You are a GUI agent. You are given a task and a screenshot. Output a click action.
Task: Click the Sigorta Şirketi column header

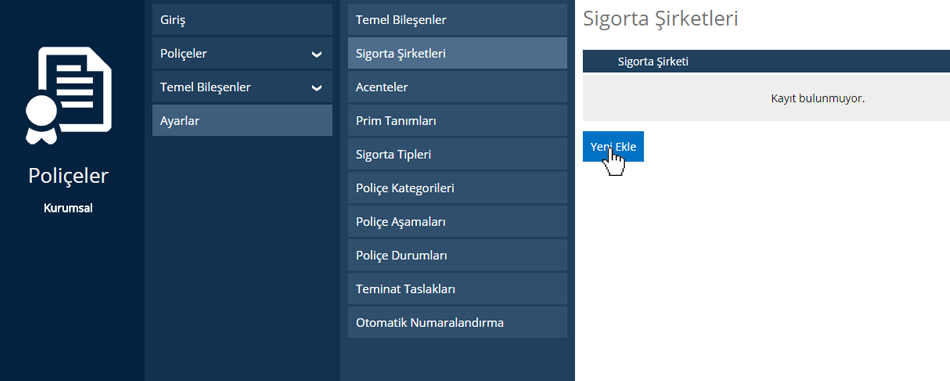(x=653, y=61)
